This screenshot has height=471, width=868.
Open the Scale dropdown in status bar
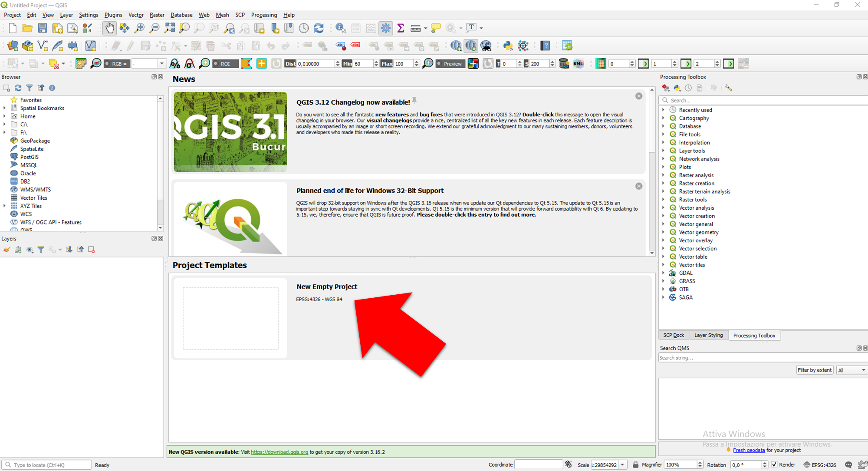[622, 465]
